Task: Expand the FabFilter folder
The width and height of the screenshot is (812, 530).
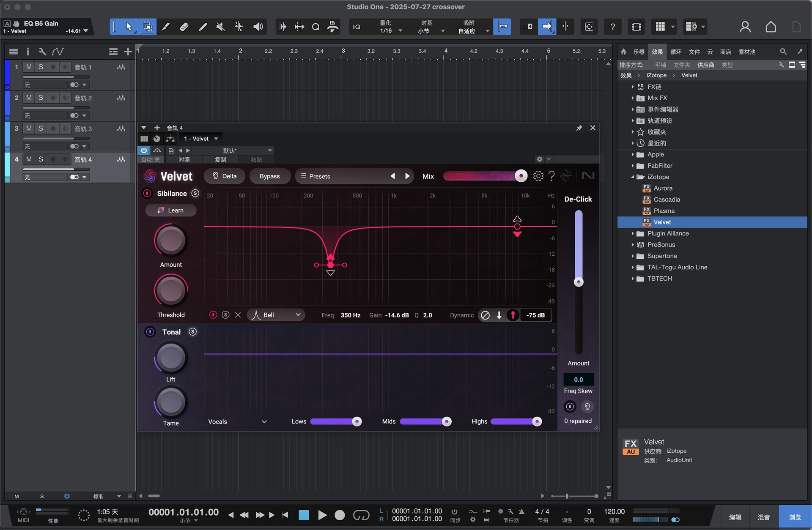Action: coord(632,166)
